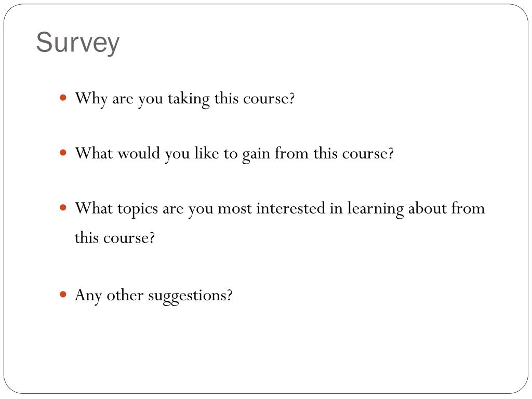Screen dimensions: 532x399
Task: Select the orange bullet before 'What would you'
Action: point(63,153)
